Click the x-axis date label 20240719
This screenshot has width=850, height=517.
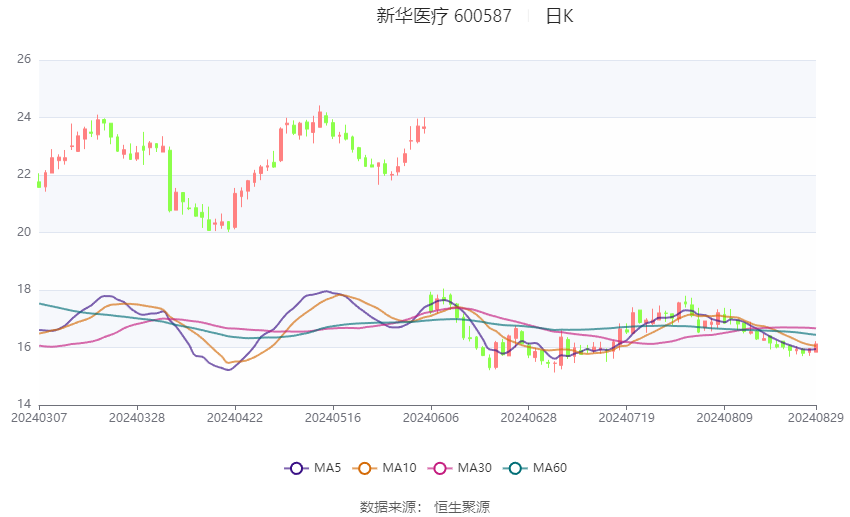[x=627, y=418]
